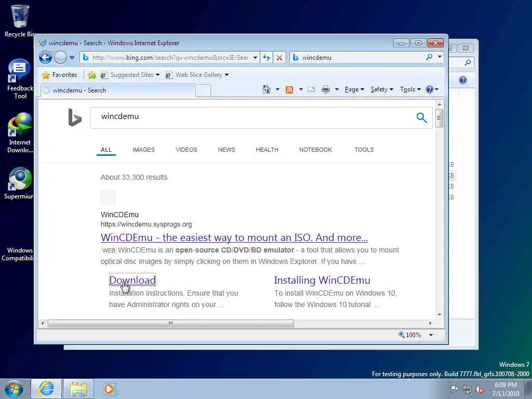Expand the Feeds dropdown arrow
532x399 pixels.
[301, 89]
